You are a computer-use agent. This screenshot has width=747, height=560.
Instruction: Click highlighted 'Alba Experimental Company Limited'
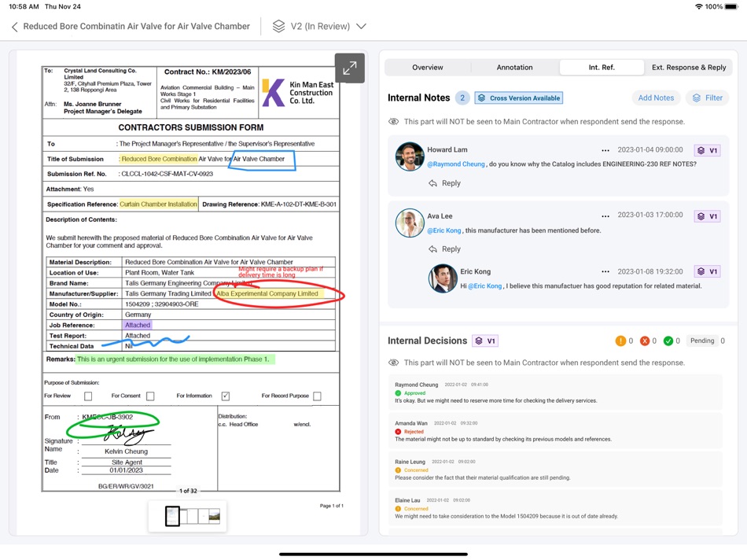(x=268, y=293)
